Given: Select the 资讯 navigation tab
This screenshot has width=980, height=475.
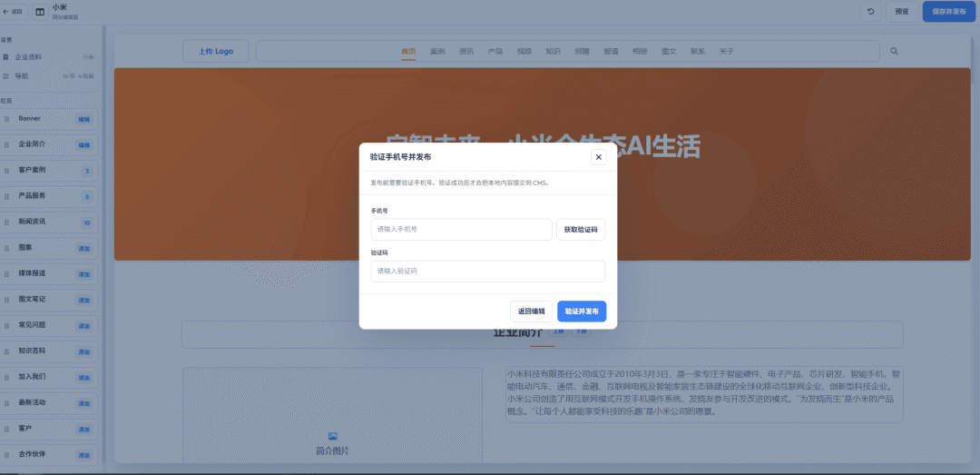Looking at the screenshot, I should 466,52.
